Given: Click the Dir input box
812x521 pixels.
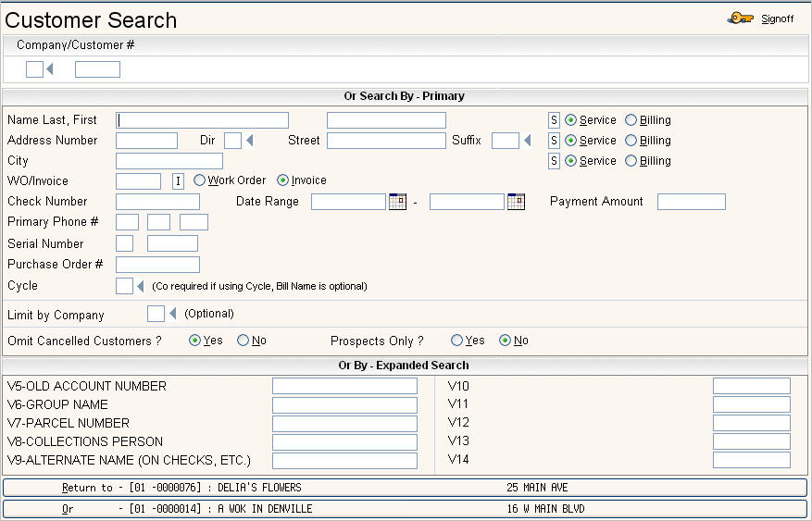Looking at the screenshot, I should click(x=232, y=141).
